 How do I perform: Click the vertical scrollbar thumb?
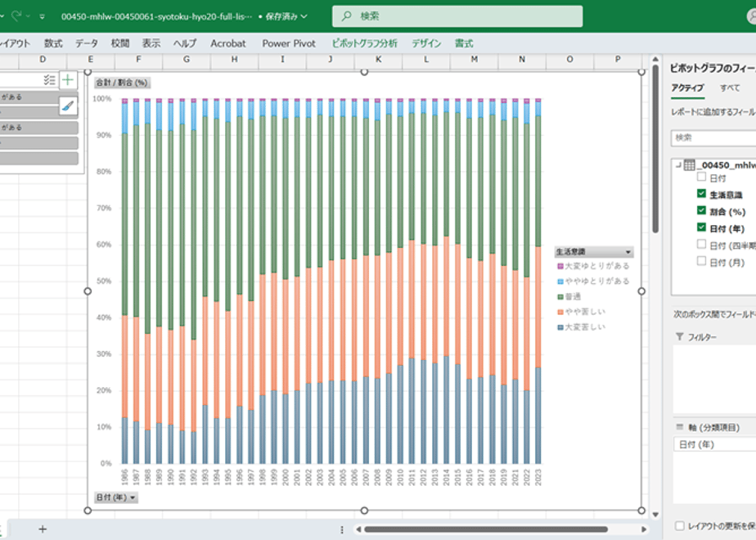tap(655, 150)
